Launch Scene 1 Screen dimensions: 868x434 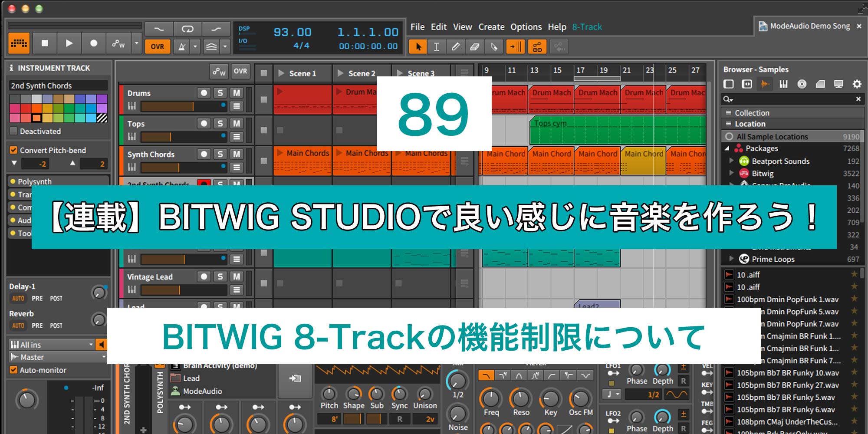coord(281,73)
